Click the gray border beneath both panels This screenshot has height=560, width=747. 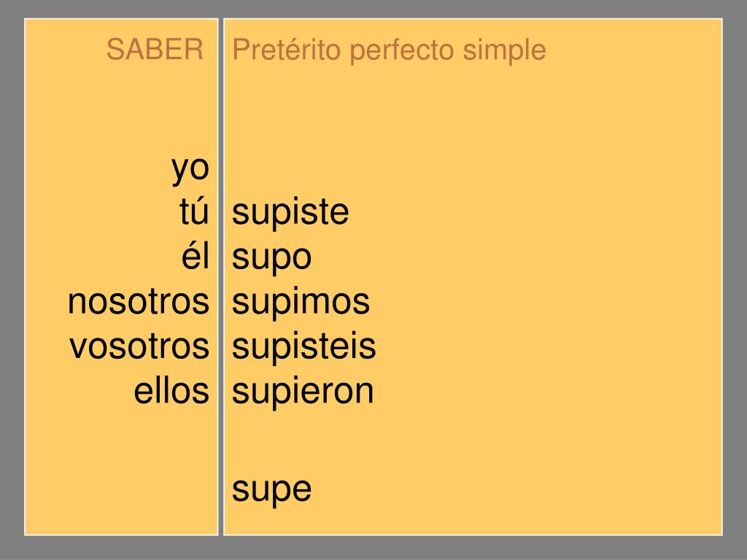[373, 548]
